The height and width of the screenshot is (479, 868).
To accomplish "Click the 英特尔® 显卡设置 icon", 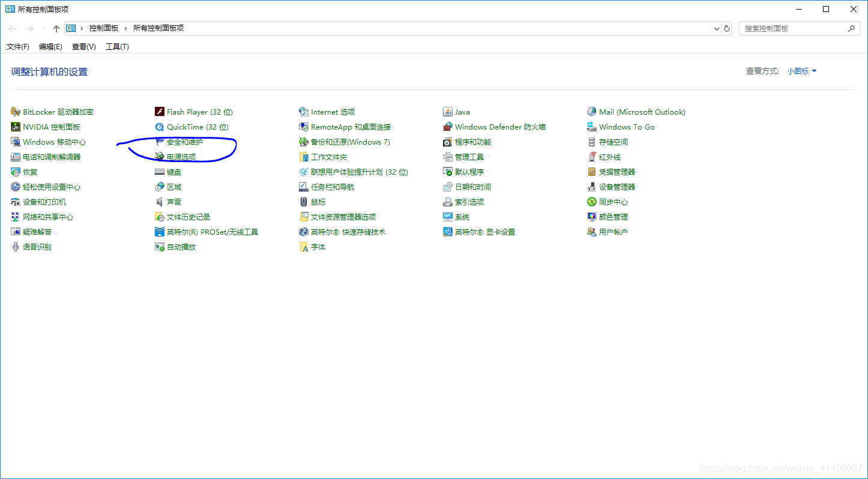I will [x=448, y=232].
